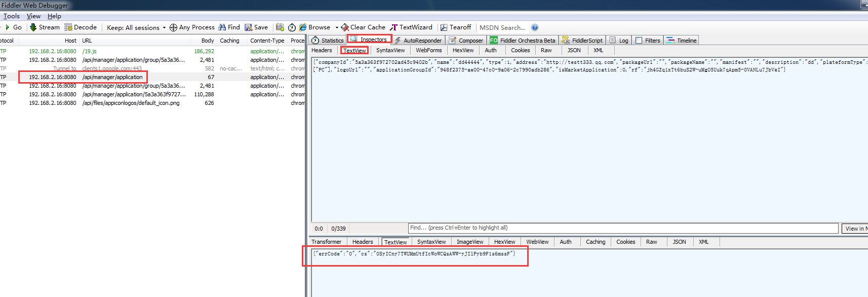This screenshot has height=297, width=868.
Task: Open the Fiddler Orchestra Beta tab
Action: (523, 41)
